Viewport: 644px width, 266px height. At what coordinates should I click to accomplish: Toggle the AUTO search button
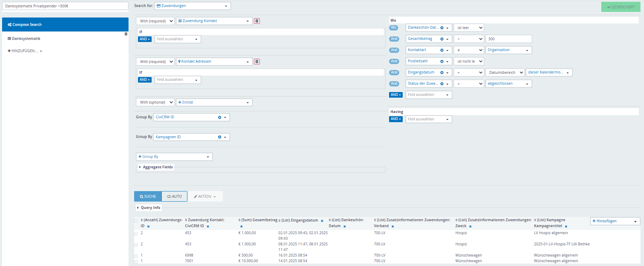(x=174, y=196)
